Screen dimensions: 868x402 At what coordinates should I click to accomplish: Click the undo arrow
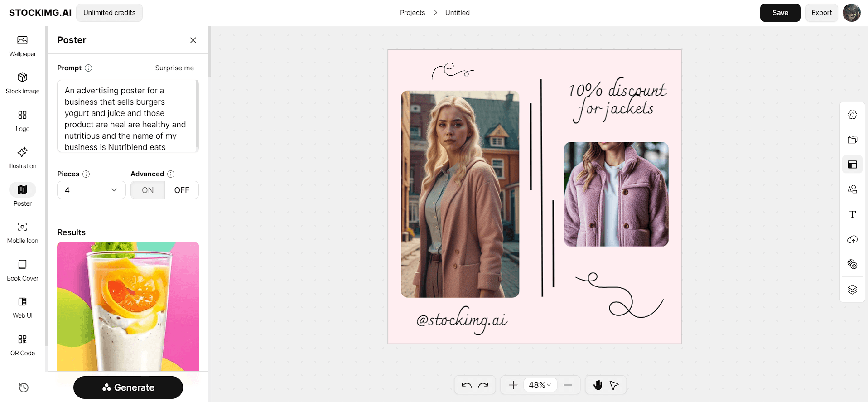(467, 385)
